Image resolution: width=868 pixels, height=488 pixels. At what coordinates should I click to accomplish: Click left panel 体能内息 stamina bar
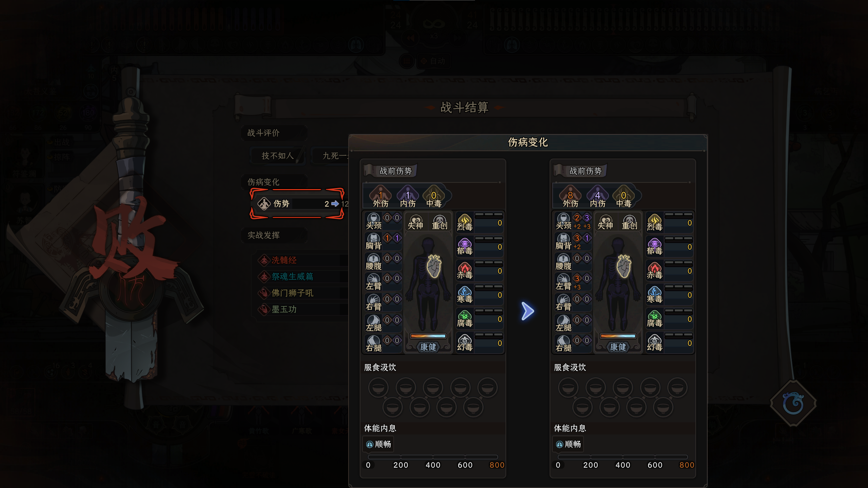433,457
